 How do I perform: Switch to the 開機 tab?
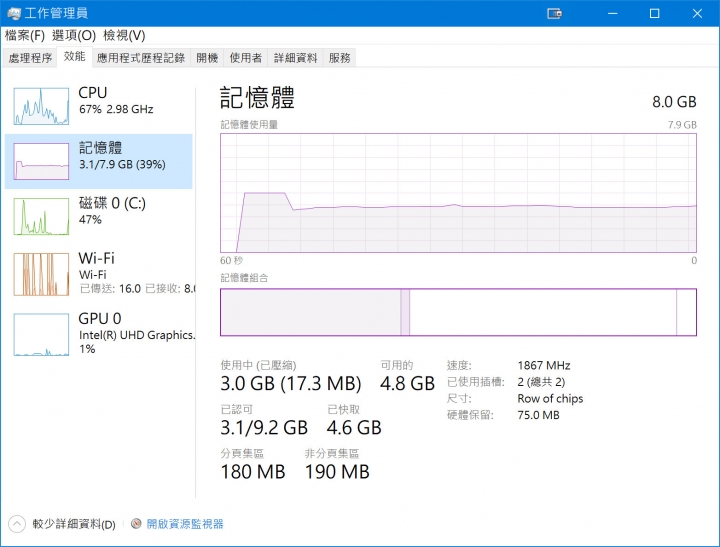coord(207,58)
